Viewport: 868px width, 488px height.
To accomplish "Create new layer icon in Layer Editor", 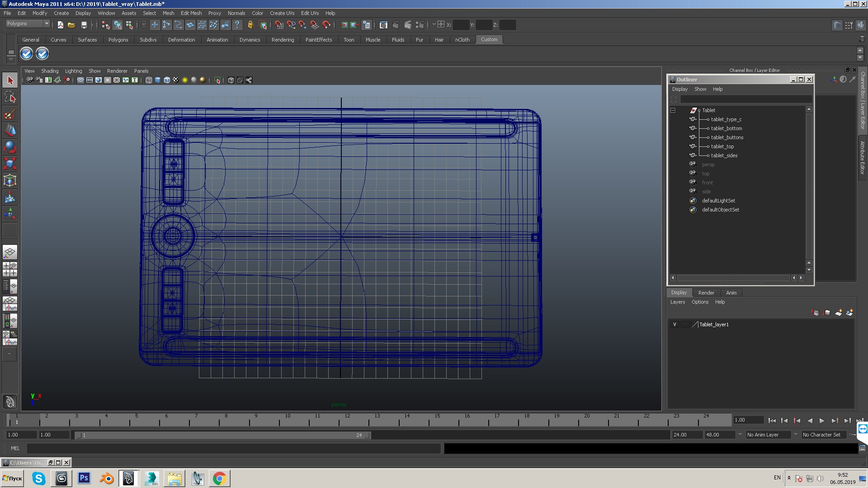I will pyautogui.click(x=838, y=313).
